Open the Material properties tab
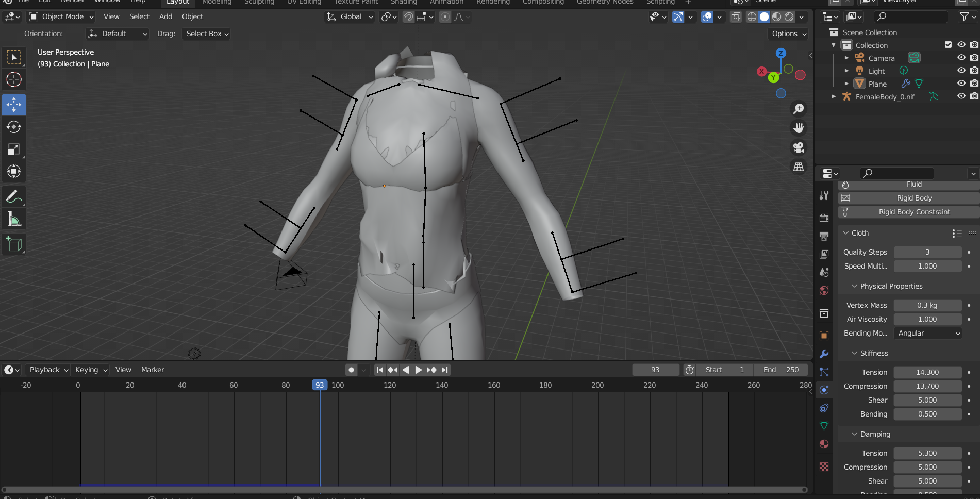The image size is (980, 499). coord(824,444)
